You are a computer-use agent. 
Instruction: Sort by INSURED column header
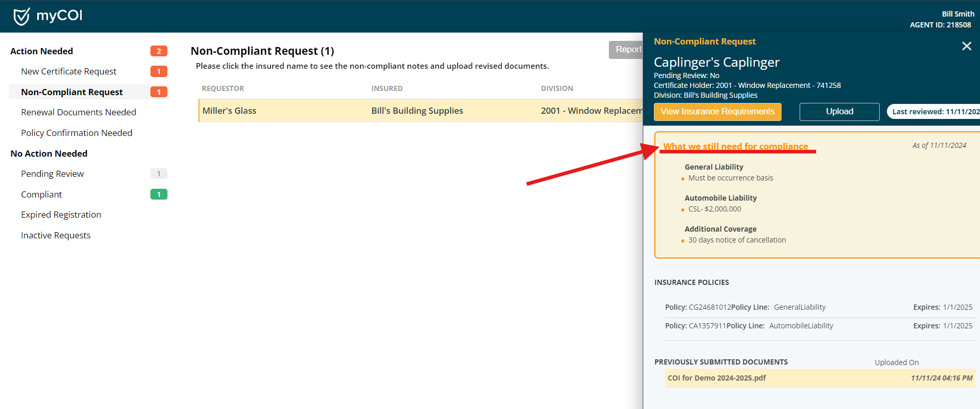[x=387, y=88]
